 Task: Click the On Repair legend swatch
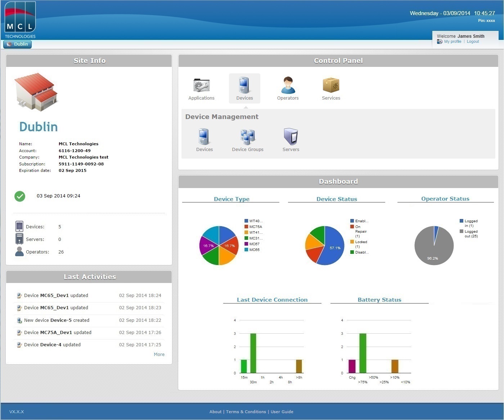352,227
